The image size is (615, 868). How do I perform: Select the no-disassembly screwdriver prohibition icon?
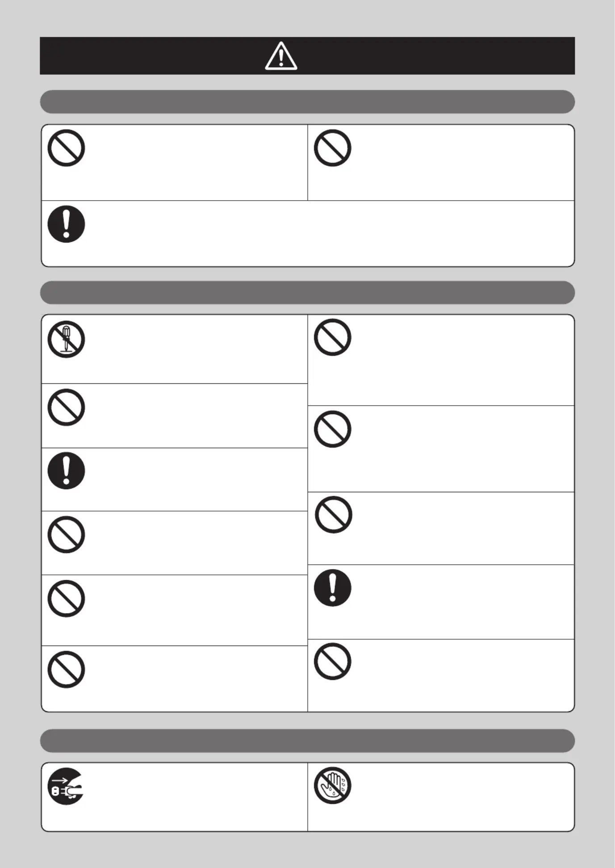pos(66,339)
